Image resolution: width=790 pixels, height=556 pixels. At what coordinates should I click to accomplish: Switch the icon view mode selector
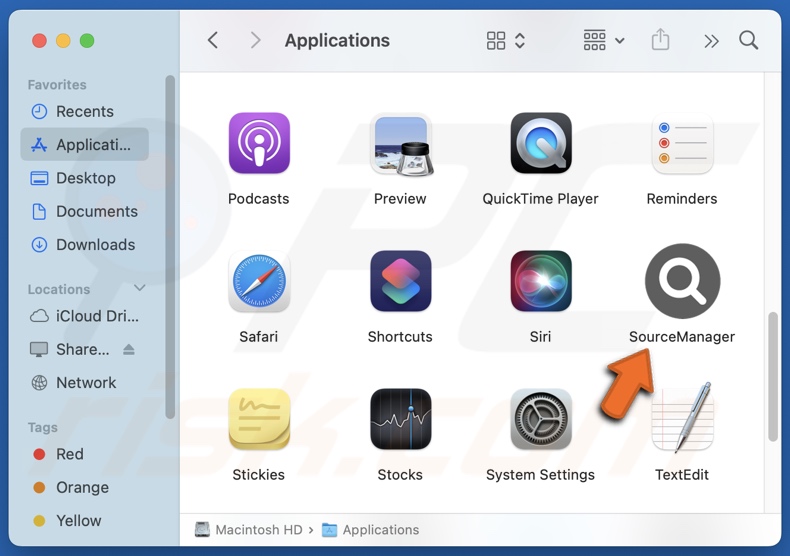(506, 41)
